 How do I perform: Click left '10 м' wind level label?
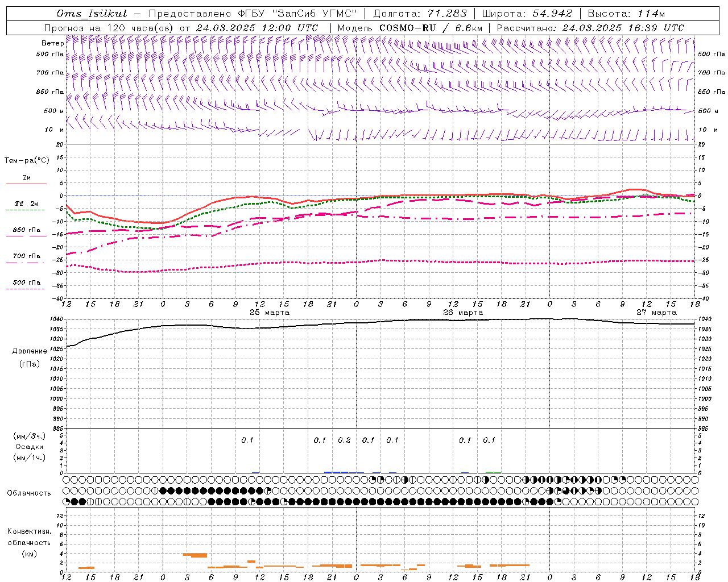tap(55, 130)
